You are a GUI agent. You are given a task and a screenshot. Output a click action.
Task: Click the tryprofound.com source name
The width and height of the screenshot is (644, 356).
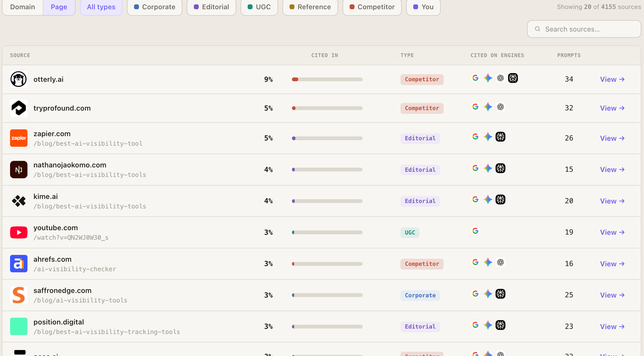pyautogui.click(x=62, y=108)
